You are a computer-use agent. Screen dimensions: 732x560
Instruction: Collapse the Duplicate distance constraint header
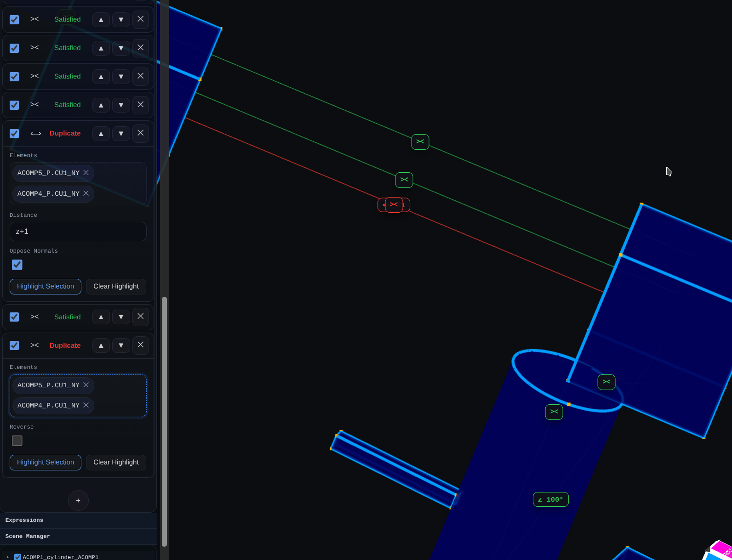pos(64,133)
